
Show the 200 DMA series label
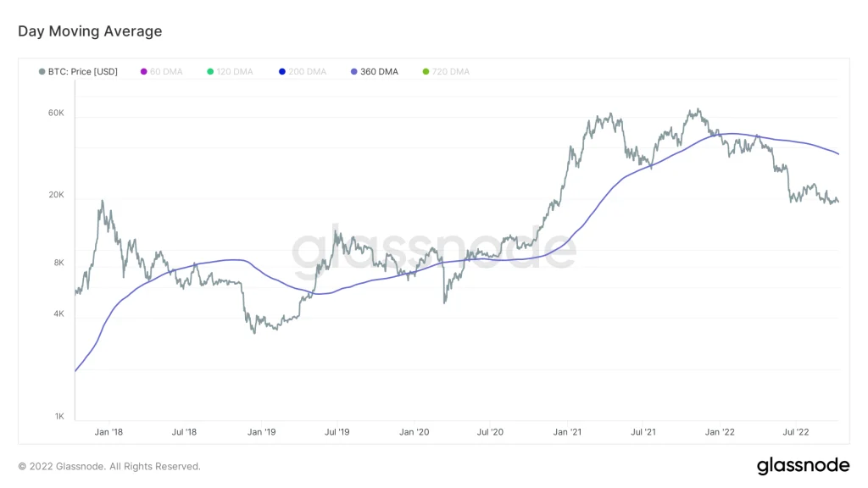click(x=308, y=72)
